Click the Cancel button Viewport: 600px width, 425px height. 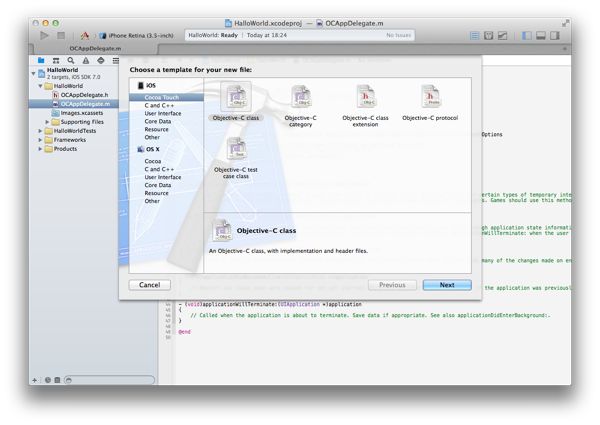150,285
